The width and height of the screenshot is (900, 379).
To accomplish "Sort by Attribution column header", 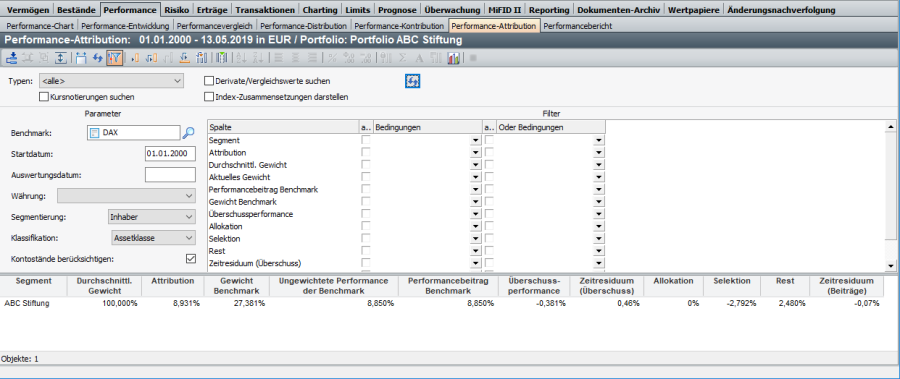I will tap(173, 281).
